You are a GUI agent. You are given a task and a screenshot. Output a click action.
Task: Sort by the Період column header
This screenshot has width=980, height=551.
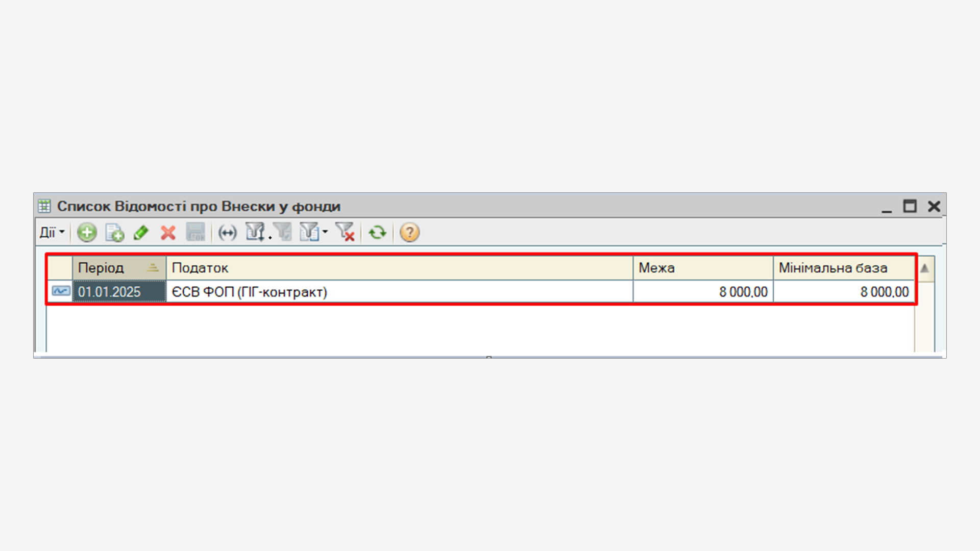[x=119, y=268]
